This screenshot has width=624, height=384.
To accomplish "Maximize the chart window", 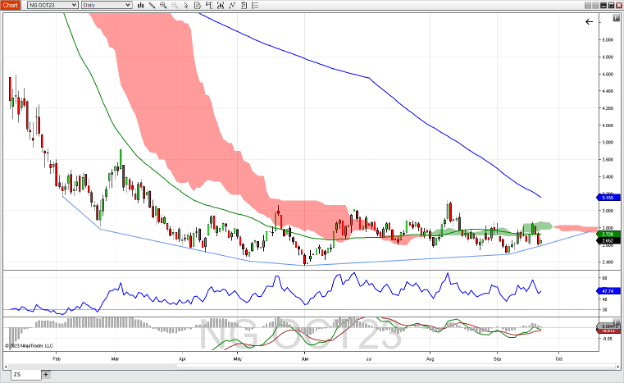I will [x=611, y=5].
